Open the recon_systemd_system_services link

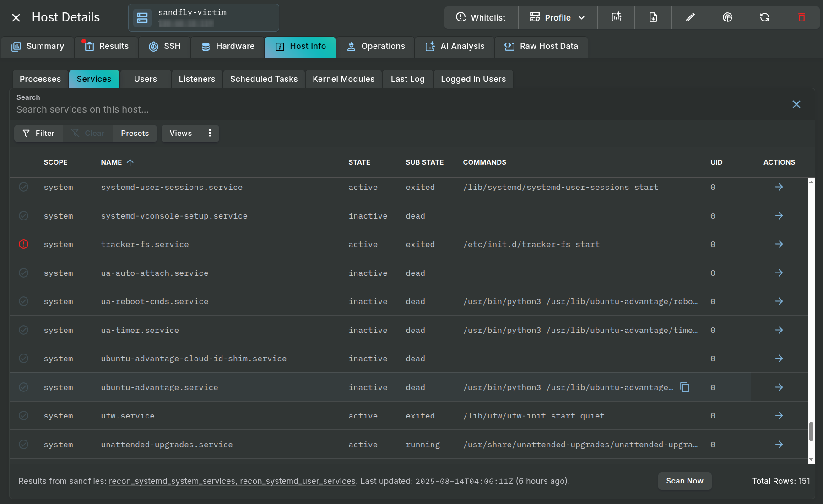point(172,481)
